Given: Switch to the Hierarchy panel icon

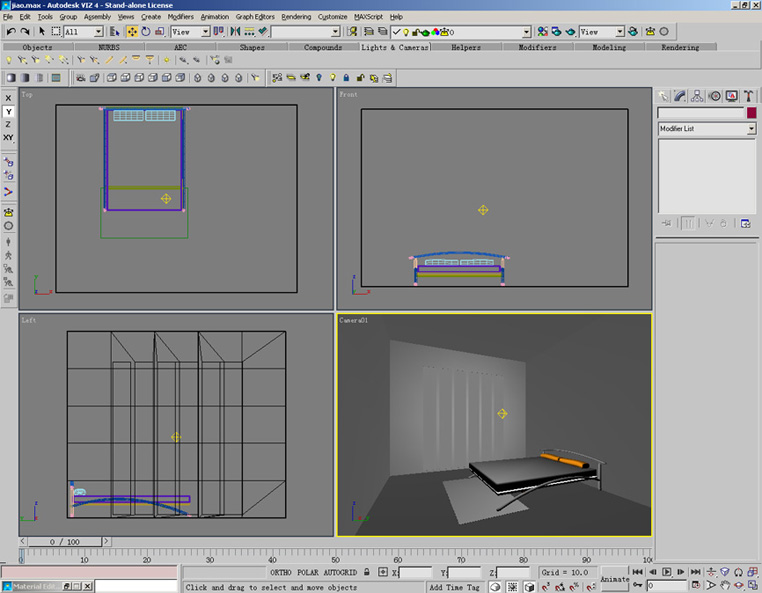Looking at the screenshot, I should 696,96.
